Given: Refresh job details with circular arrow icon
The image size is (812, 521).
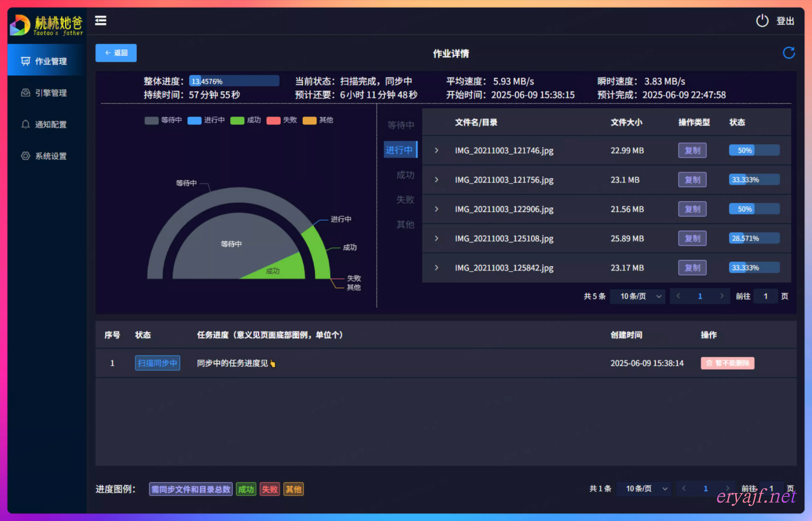Looking at the screenshot, I should [x=789, y=53].
